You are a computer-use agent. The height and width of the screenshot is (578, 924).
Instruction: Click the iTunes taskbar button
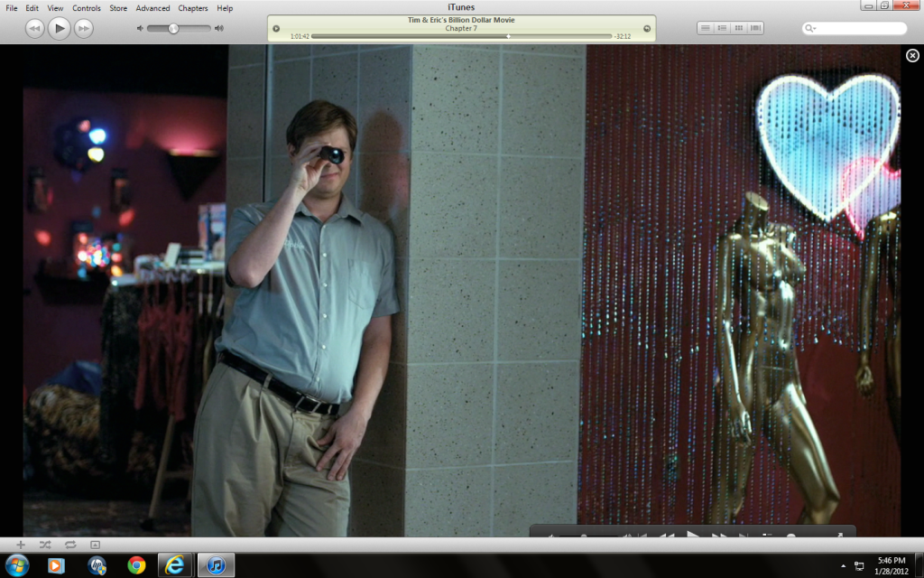[216, 565]
